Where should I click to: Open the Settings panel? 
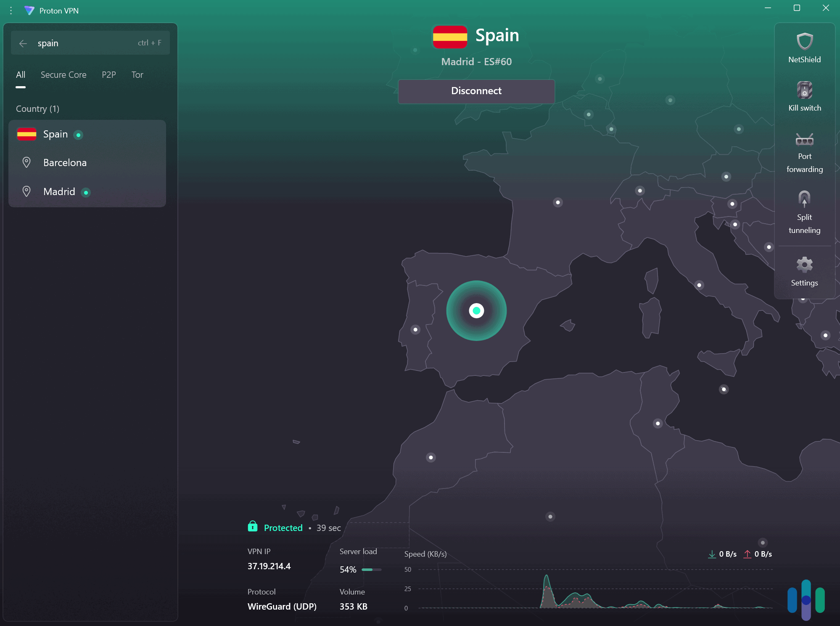pos(804,271)
